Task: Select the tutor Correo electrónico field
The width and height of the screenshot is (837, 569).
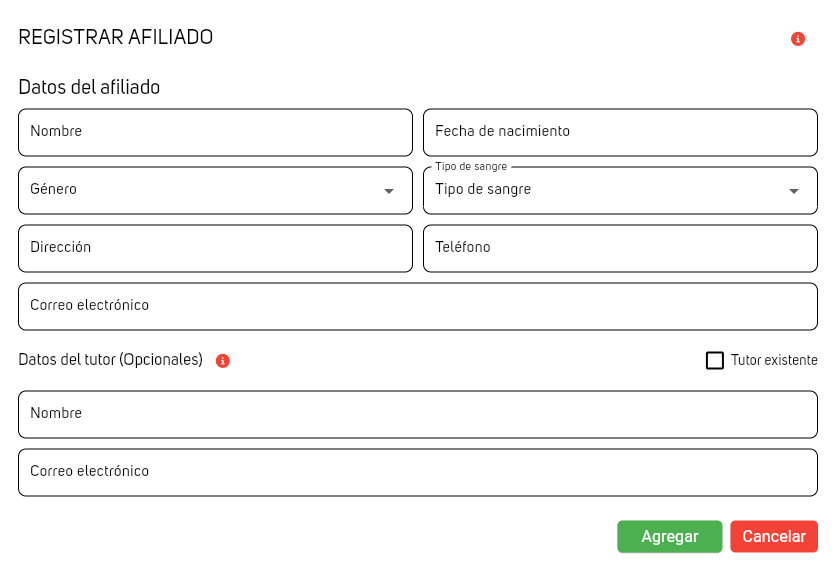Action: 418,472
